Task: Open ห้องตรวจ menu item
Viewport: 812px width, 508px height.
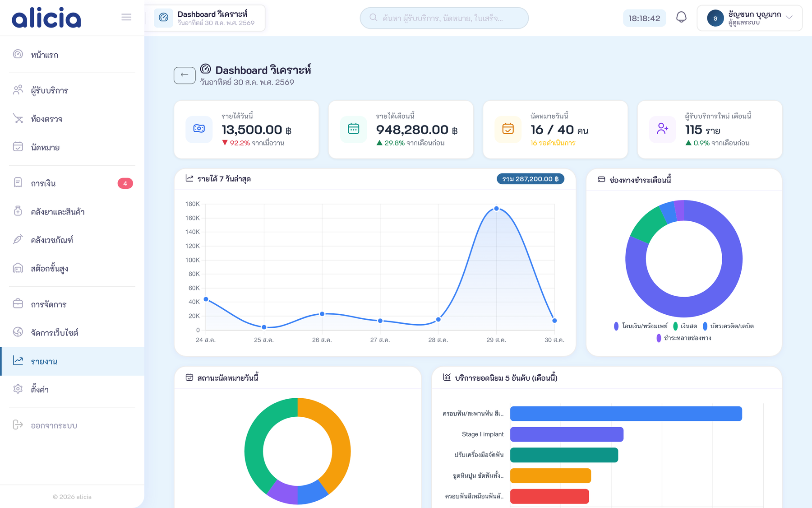Action: click(72, 119)
